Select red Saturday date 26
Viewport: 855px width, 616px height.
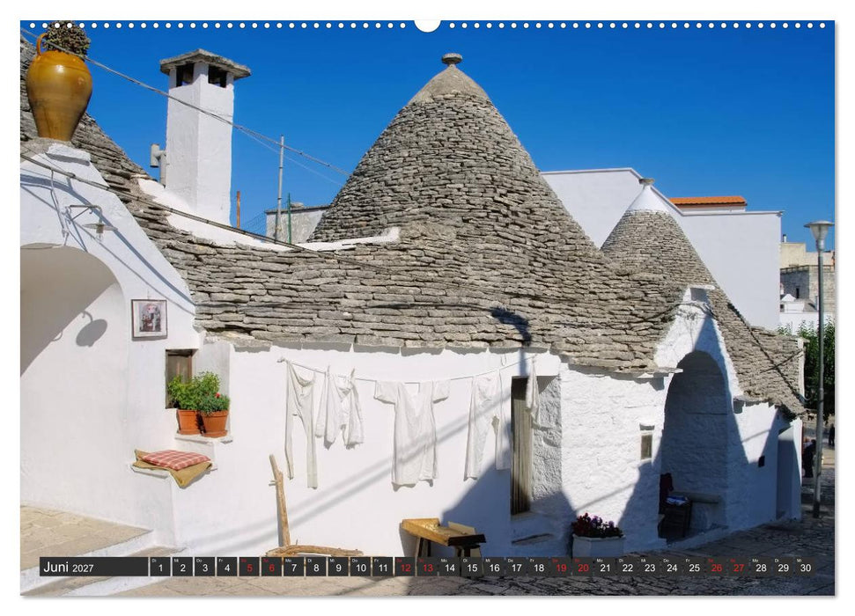point(717,567)
